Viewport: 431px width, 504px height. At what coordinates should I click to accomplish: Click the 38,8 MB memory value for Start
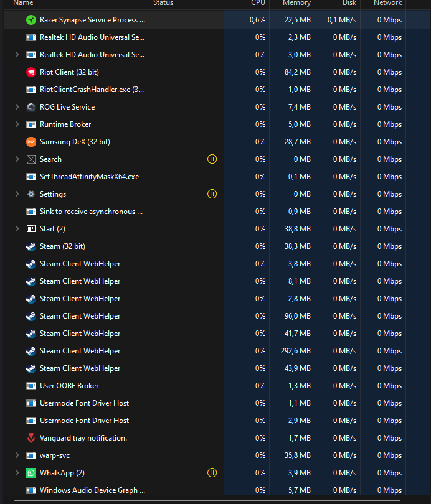298,229
